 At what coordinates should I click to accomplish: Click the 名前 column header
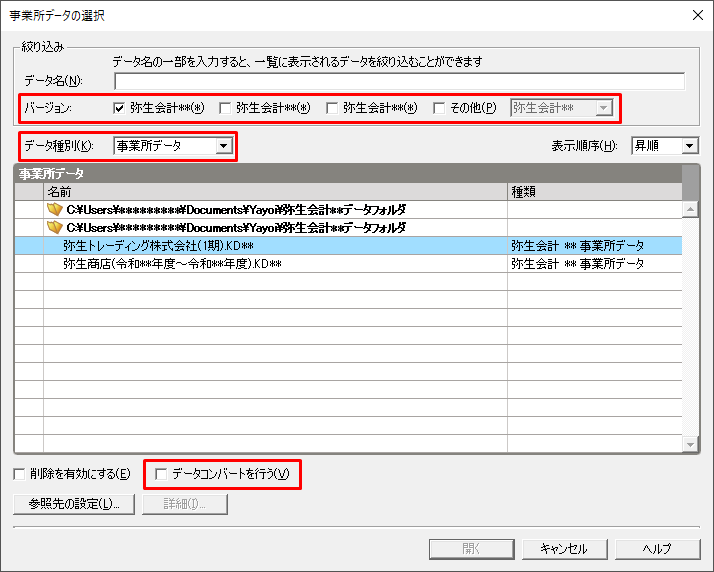pos(275,192)
